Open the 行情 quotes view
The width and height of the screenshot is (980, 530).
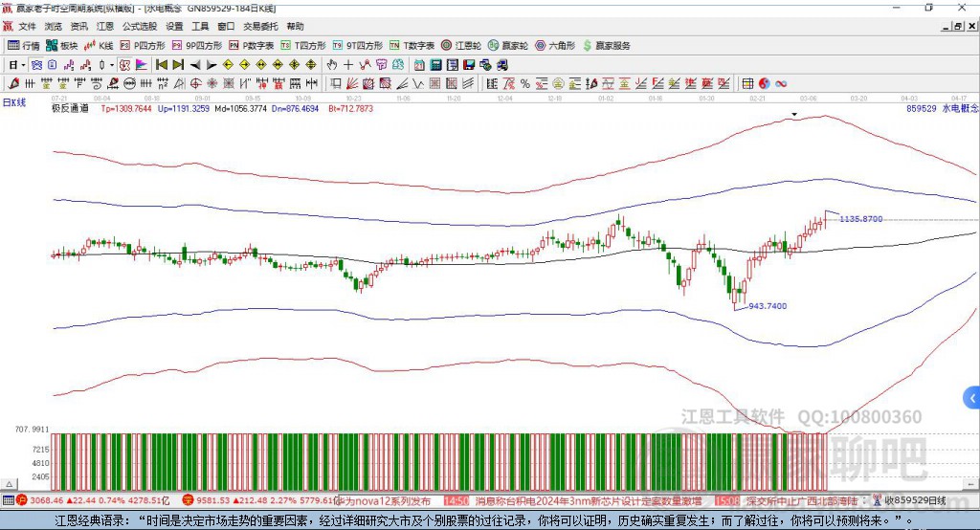coord(24,46)
